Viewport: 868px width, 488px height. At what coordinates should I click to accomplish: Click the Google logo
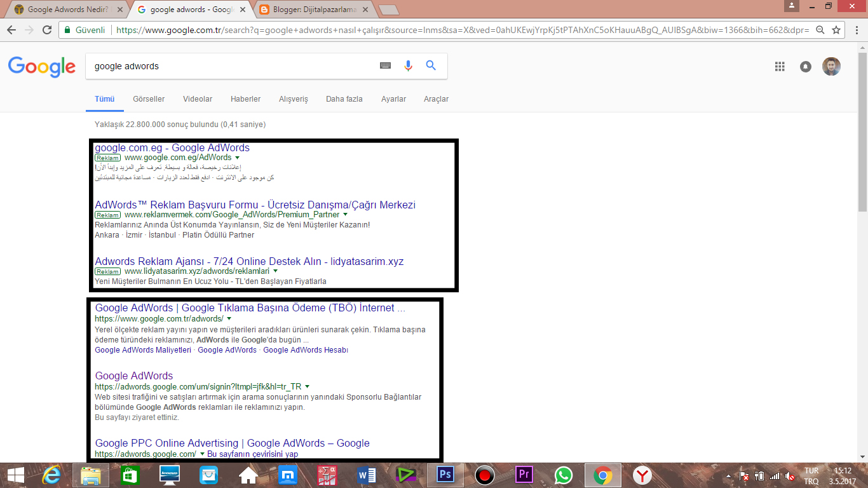coord(42,66)
